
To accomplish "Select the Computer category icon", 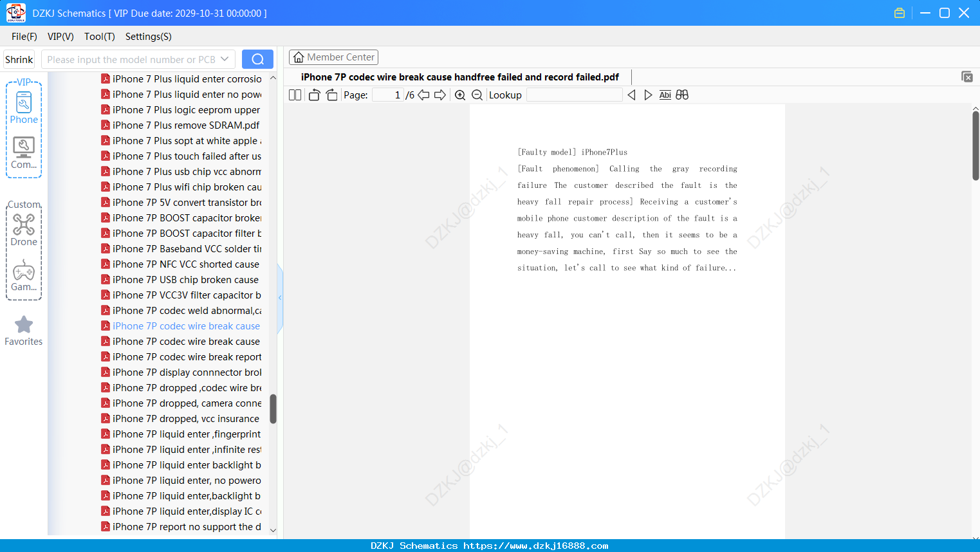I will coord(24,152).
